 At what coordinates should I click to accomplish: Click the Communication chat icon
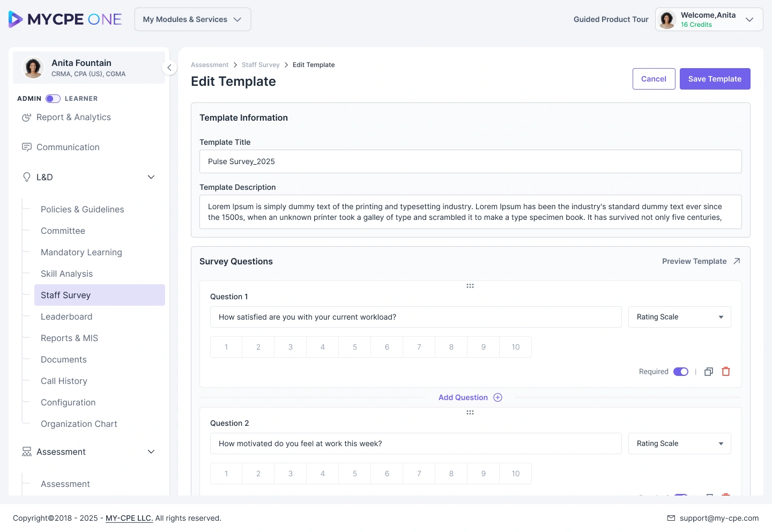pos(26,147)
